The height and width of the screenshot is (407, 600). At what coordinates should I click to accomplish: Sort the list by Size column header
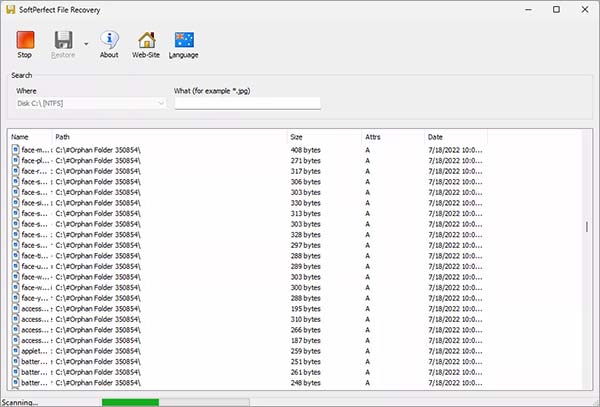click(x=324, y=137)
